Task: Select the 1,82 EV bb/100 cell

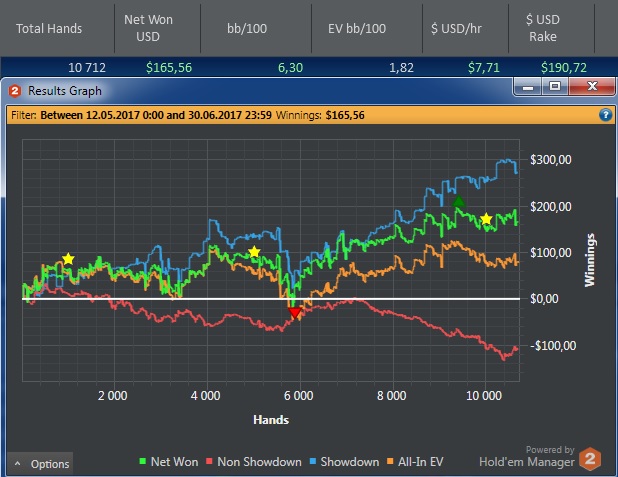Action: pos(401,67)
